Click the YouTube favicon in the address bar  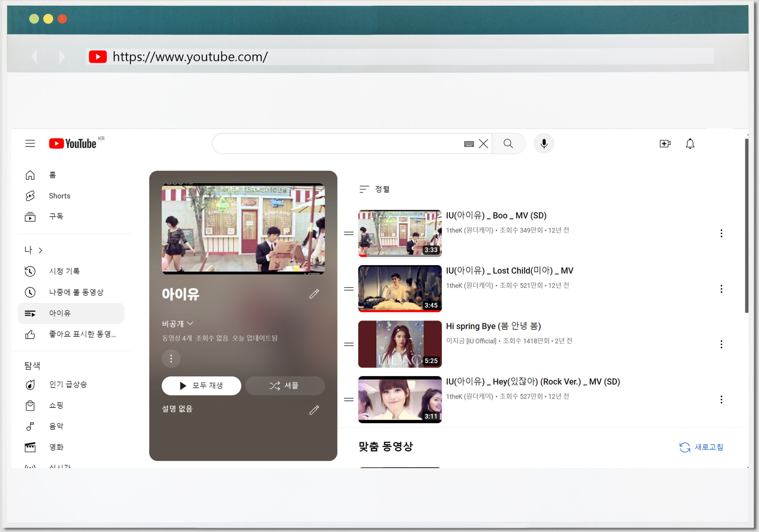[98, 57]
